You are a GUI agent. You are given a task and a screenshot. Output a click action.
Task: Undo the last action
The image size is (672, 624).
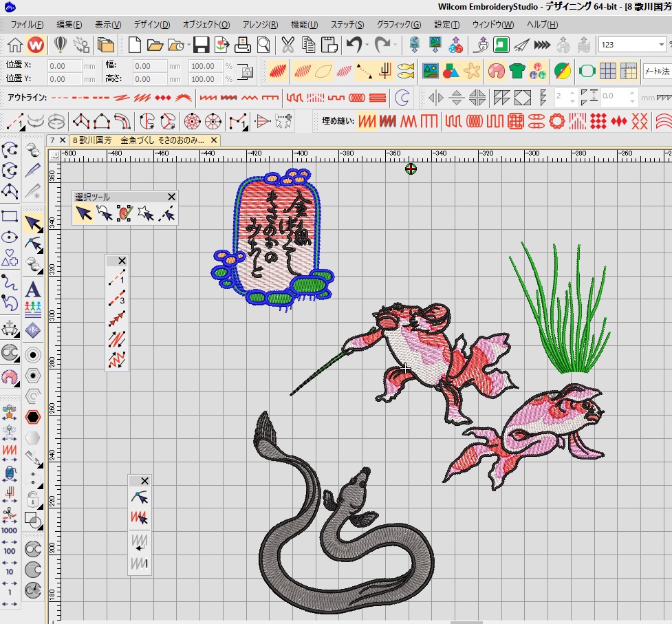(354, 45)
